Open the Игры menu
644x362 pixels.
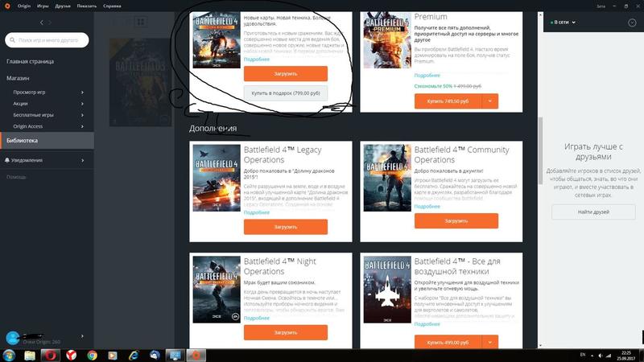[43, 6]
